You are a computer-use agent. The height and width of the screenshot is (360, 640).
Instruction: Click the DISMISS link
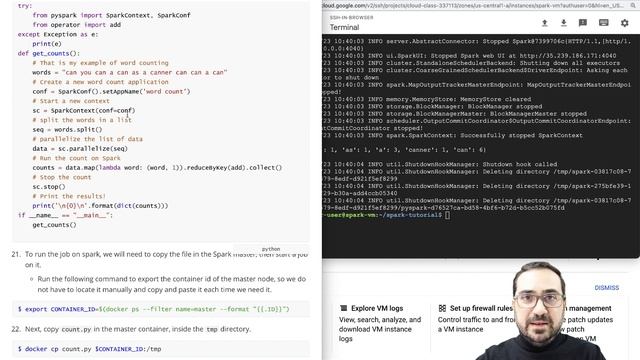click(x=607, y=288)
